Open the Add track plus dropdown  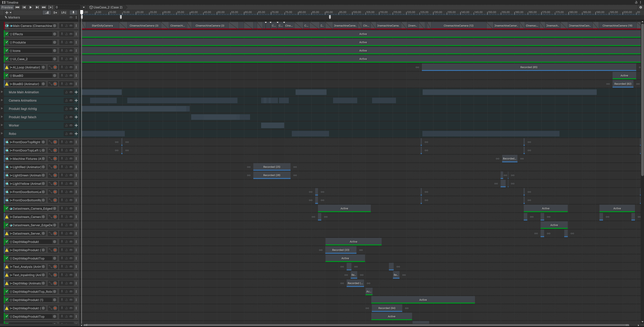coord(8,12)
